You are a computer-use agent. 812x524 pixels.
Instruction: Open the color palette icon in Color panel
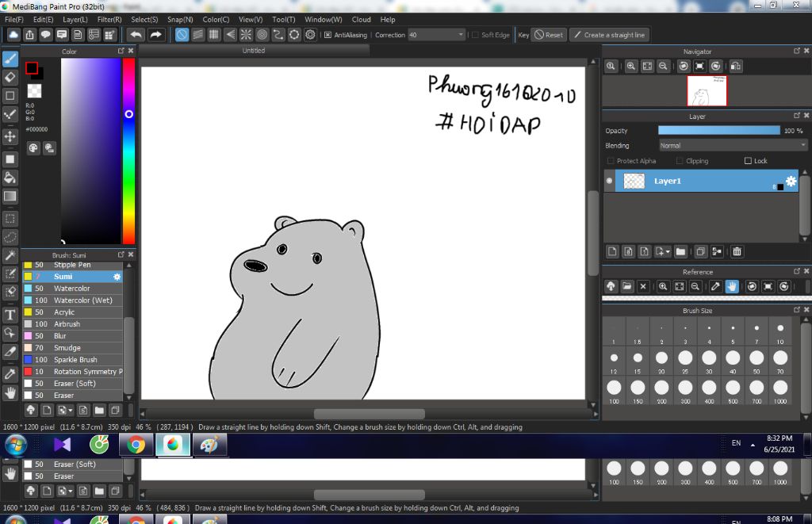pos(33,148)
